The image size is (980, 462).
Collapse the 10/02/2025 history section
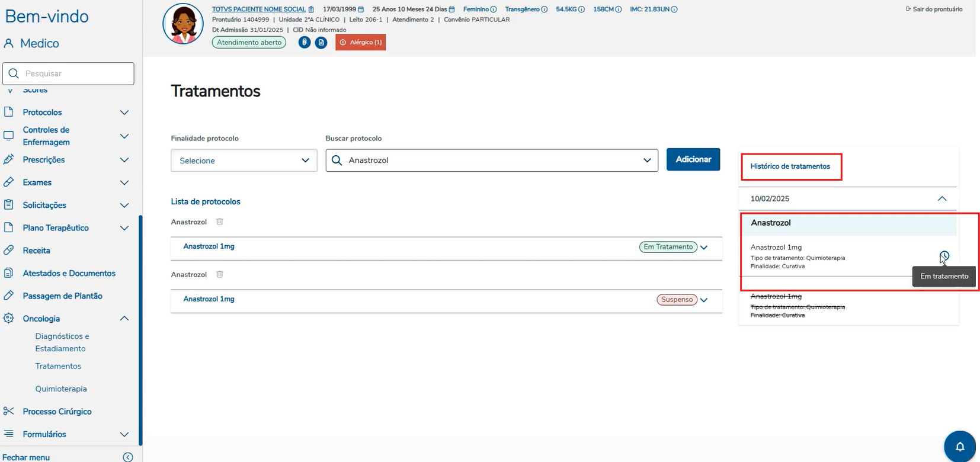point(942,199)
